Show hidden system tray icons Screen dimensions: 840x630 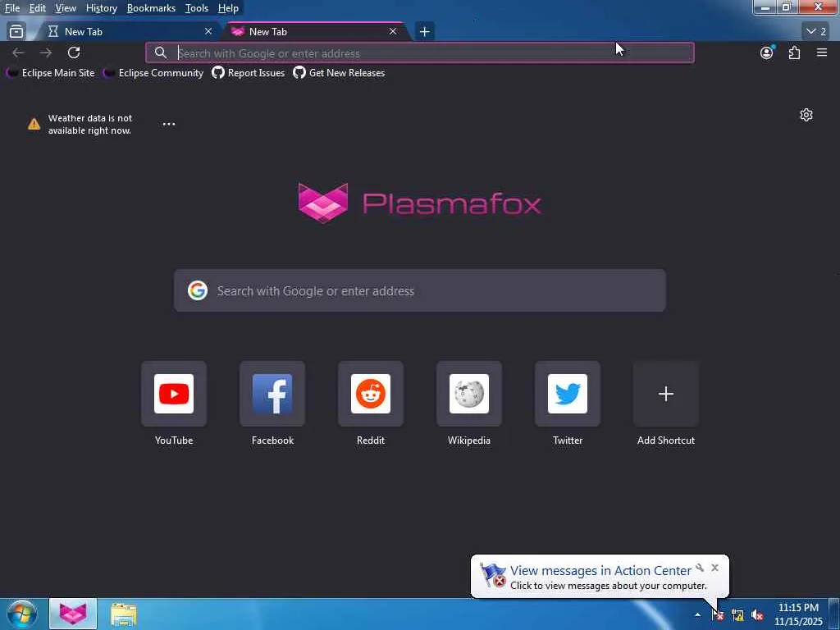coord(697,615)
